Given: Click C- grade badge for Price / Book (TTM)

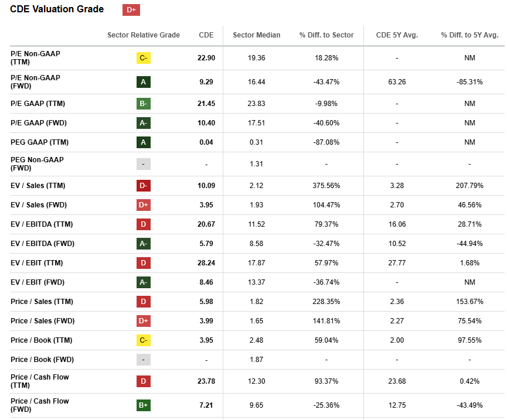Looking at the screenshot, I should tap(143, 340).
